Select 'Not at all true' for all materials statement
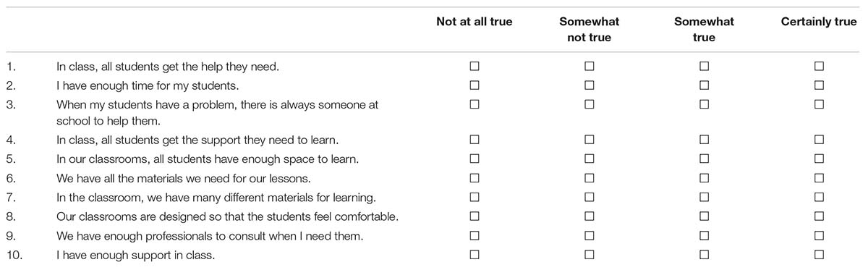 click(x=475, y=177)
